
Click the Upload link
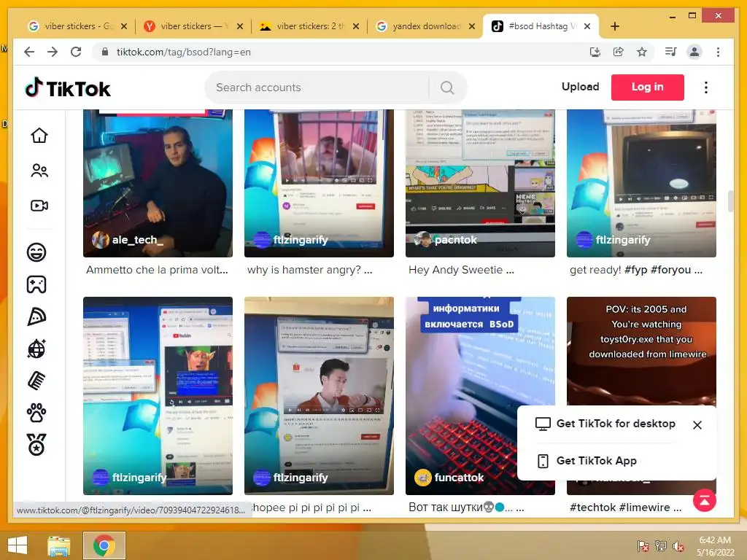click(580, 87)
